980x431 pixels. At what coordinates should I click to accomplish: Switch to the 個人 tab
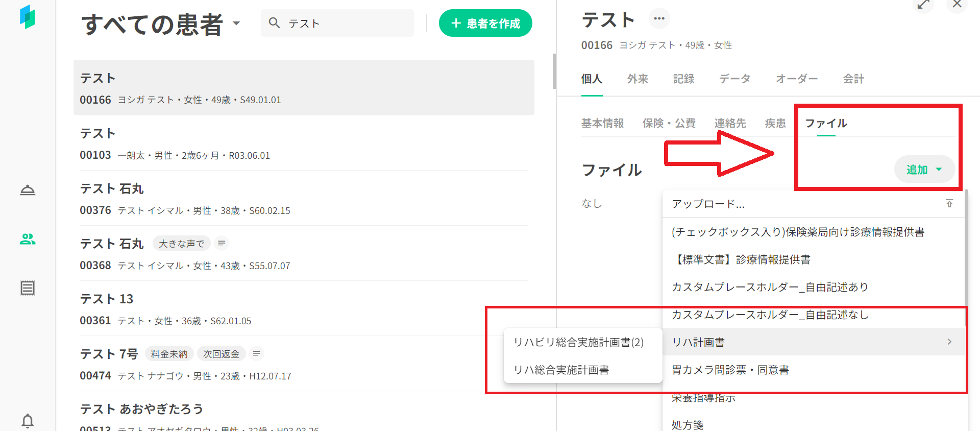point(592,79)
